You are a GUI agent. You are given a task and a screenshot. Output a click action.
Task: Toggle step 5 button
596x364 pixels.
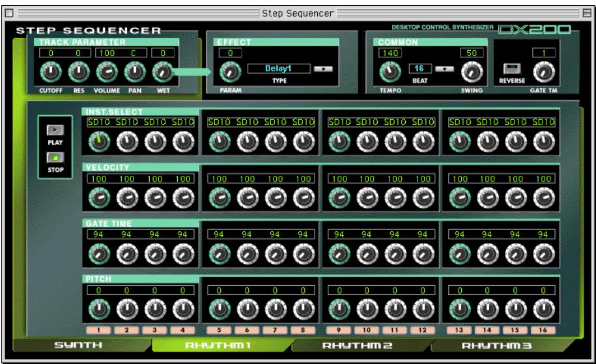219,330
